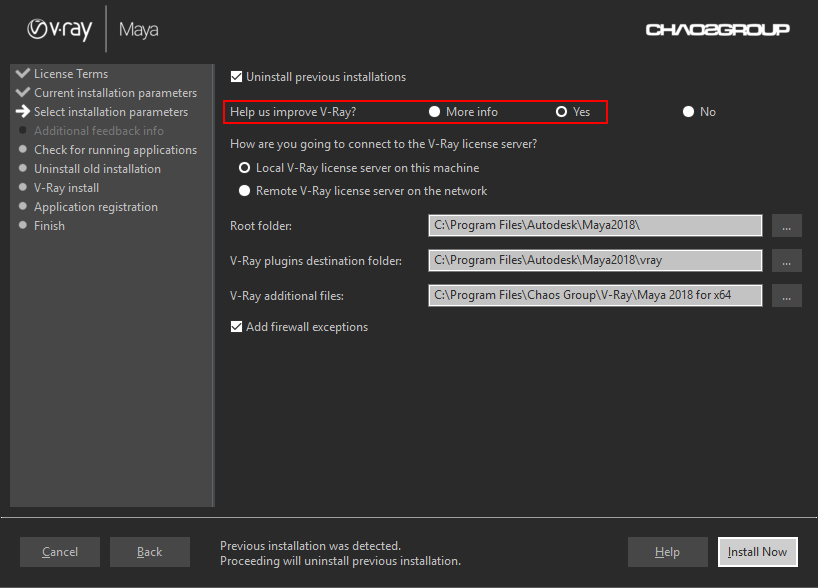Click the License Terms step

pos(71,74)
